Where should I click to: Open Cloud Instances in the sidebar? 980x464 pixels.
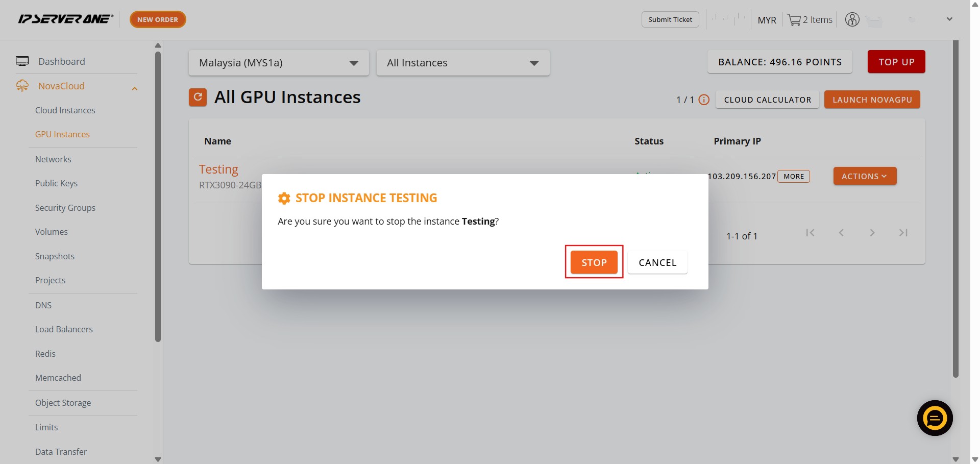65,110
